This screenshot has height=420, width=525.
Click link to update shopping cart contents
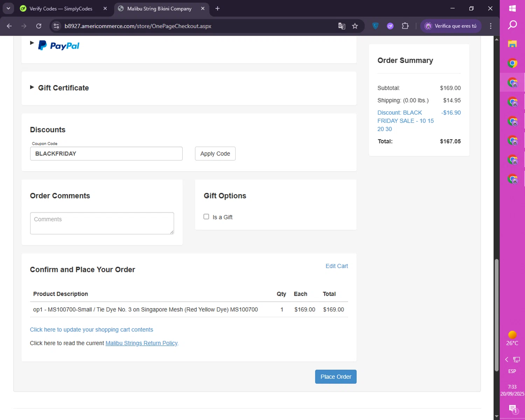91,330
